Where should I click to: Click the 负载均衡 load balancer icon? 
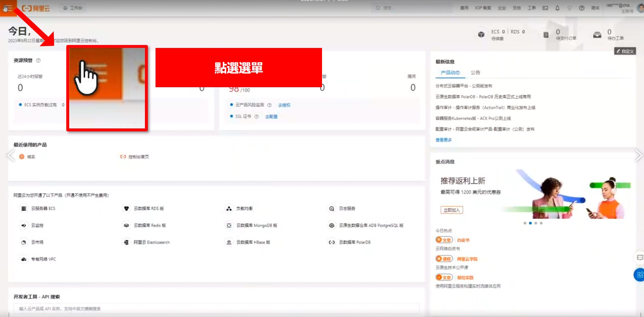[x=229, y=209]
